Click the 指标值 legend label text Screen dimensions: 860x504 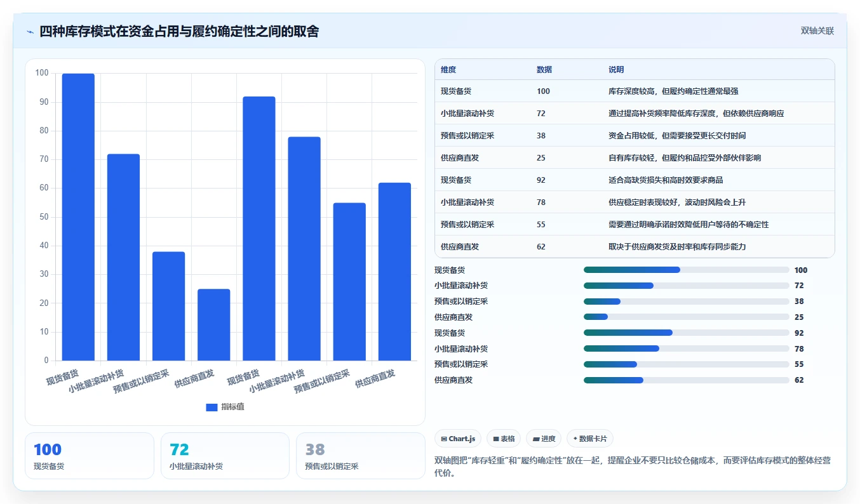232,408
